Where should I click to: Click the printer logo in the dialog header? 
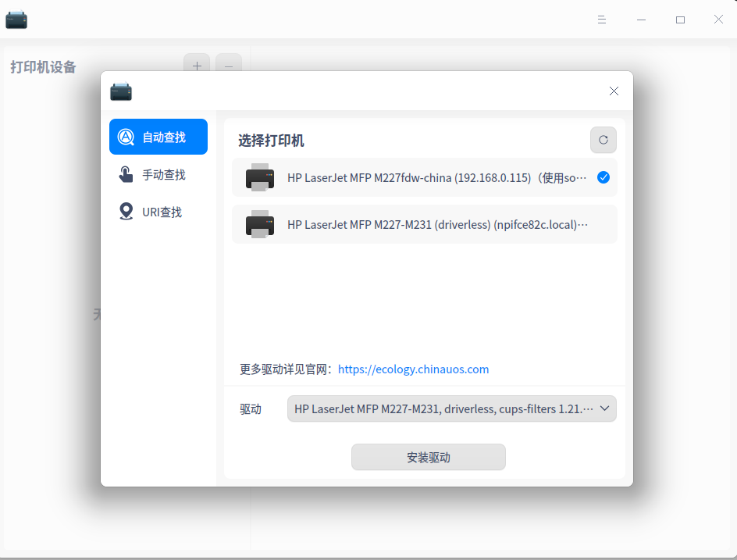point(121,91)
